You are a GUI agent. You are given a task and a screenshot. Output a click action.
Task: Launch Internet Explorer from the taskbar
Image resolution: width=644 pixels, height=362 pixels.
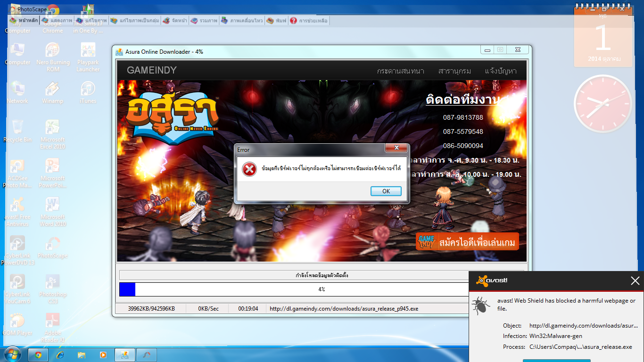click(x=60, y=354)
